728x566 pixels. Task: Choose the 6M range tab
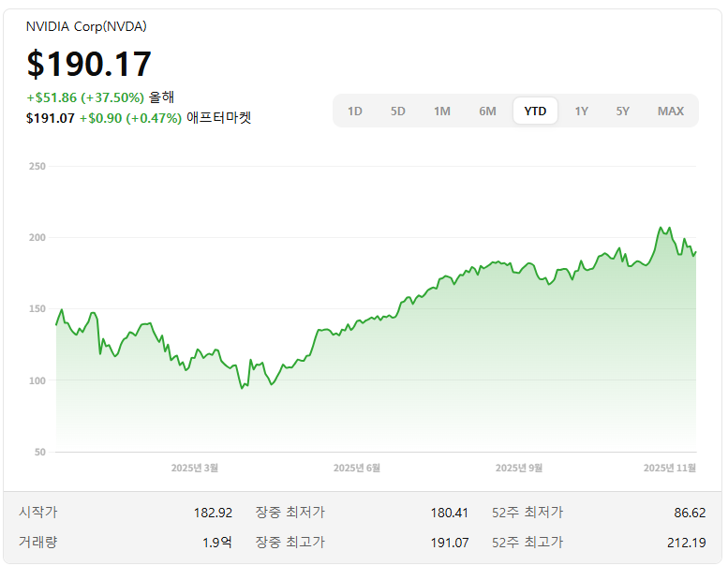tap(487, 111)
